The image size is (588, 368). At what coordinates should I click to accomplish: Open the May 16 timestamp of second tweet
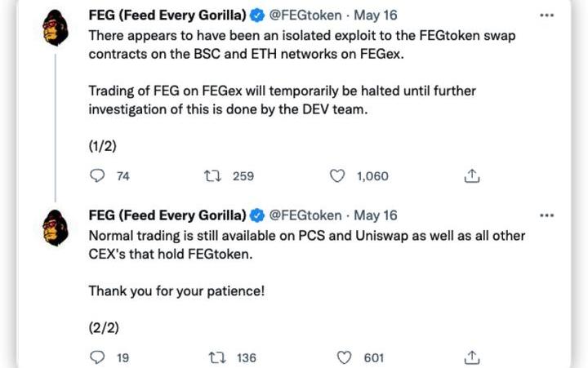point(375,215)
